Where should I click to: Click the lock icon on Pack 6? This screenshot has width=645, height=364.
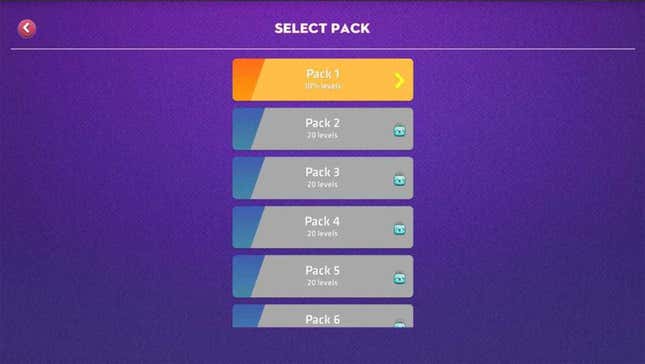(x=399, y=325)
